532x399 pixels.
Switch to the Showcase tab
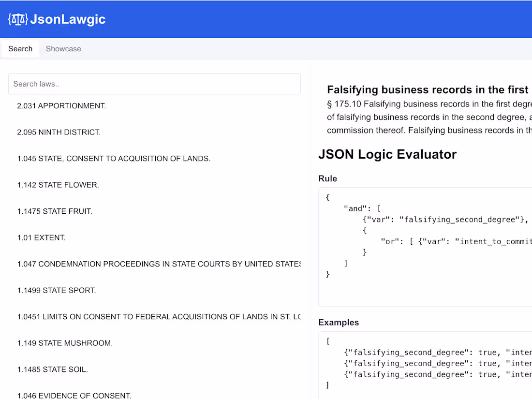click(x=63, y=49)
